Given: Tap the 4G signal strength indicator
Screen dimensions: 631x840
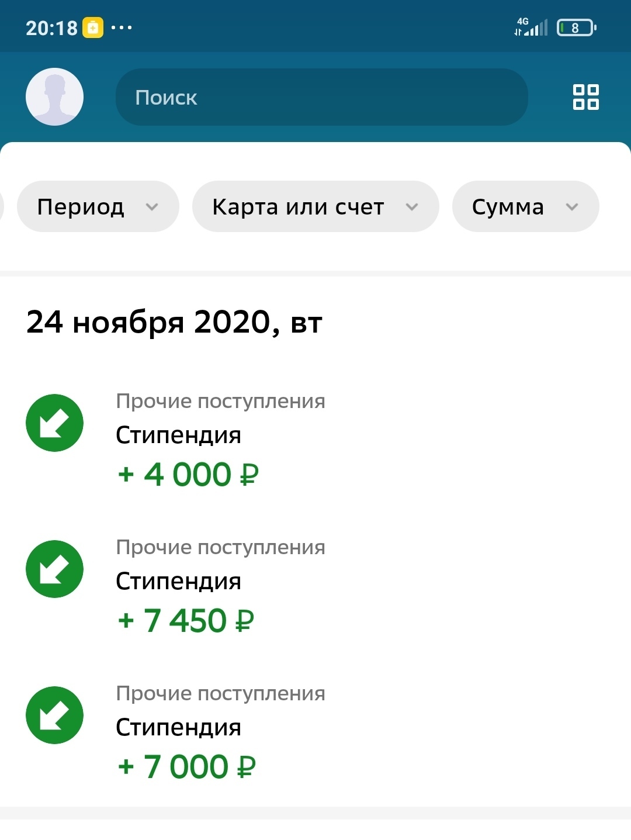Looking at the screenshot, I should coord(531,27).
